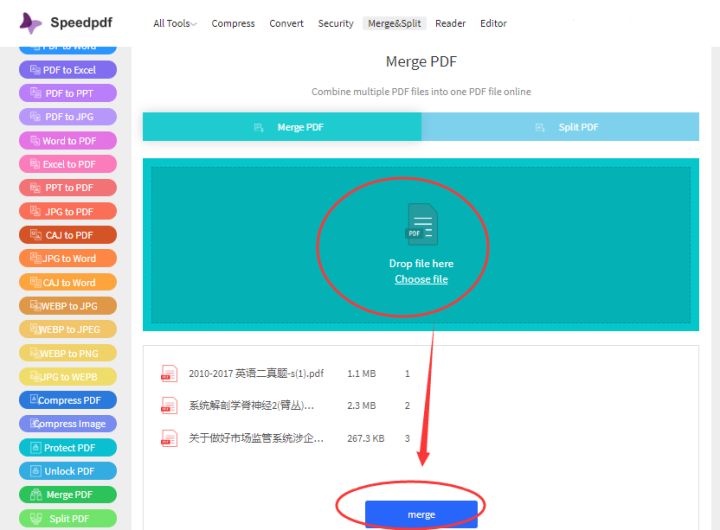Select PDF to JPG sidebar button
The image size is (720, 530).
point(68,117)
